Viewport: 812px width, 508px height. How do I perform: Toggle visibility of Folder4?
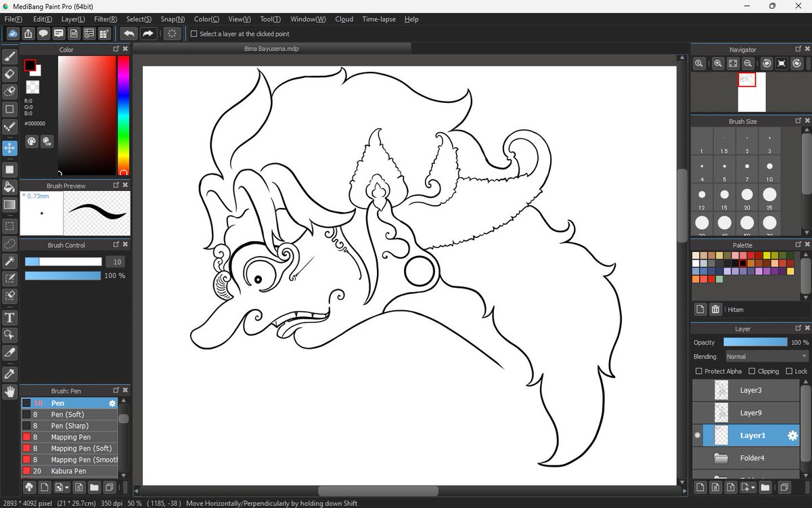[x=698, y=459]
